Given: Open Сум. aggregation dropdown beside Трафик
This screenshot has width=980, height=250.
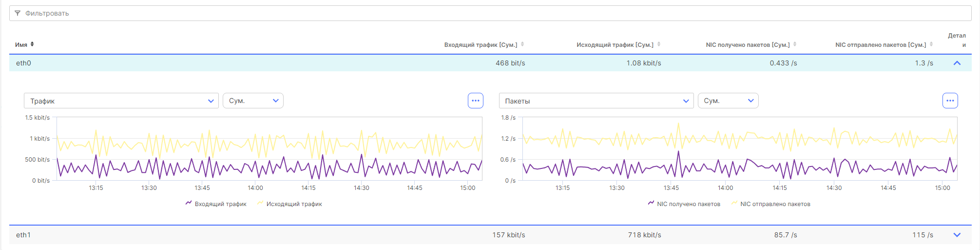Looking at the screenshot, I should [x=253, y=101].
